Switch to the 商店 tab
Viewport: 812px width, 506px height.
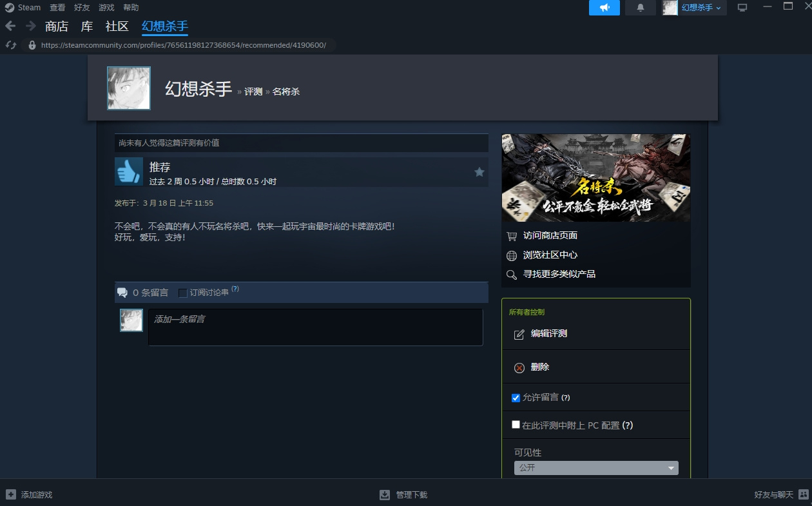[57, 26]
